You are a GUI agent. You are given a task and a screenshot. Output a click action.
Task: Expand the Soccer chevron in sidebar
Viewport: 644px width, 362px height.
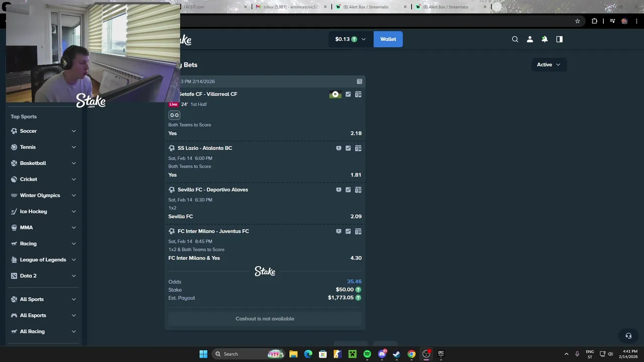click(73, 131)
